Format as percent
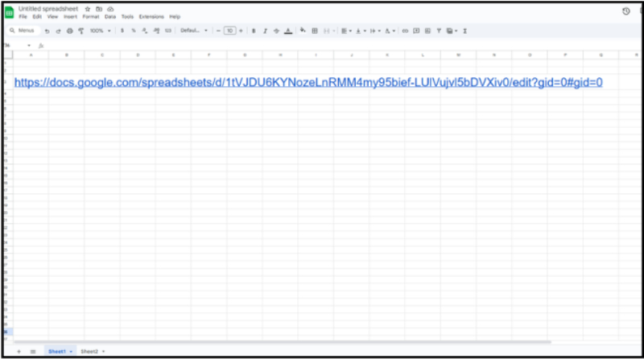644x359 pixels. pyautogui.click(x=134, y=31)
